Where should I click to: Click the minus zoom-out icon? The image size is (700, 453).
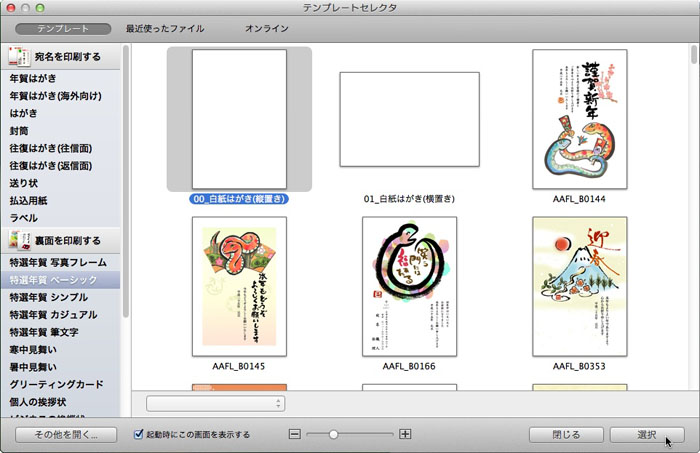pos(295,434)
